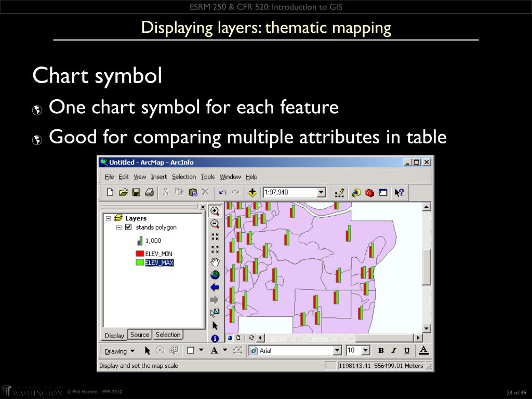Open the View menu
Image resolution: width=532 pixels, height=399 pixels.
click(139, 177)
